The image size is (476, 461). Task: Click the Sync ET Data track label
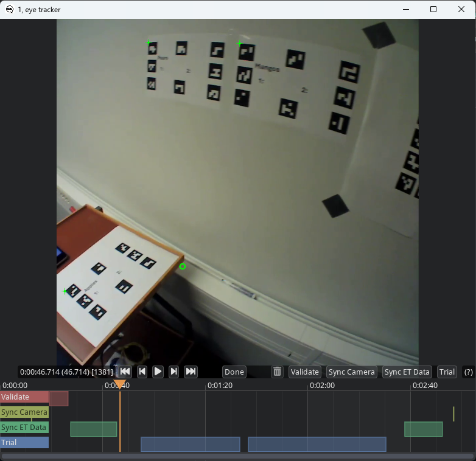pos(24,428)
